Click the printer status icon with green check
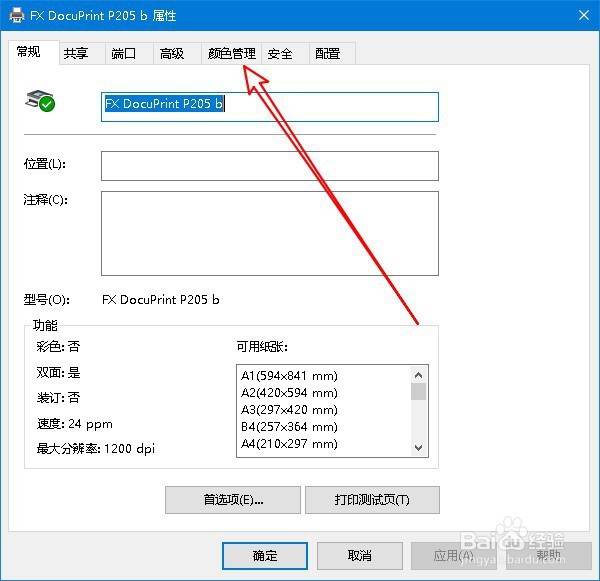 click(x=40, y=101)
